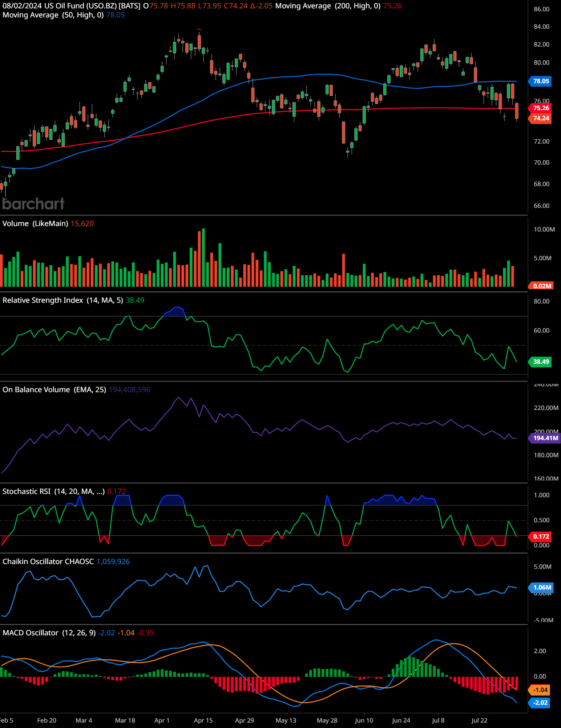Image resolution: width=561 pixels, height=728 pixels.
Task: Select the Stochastic RSI indicator label
Action: 53,491
